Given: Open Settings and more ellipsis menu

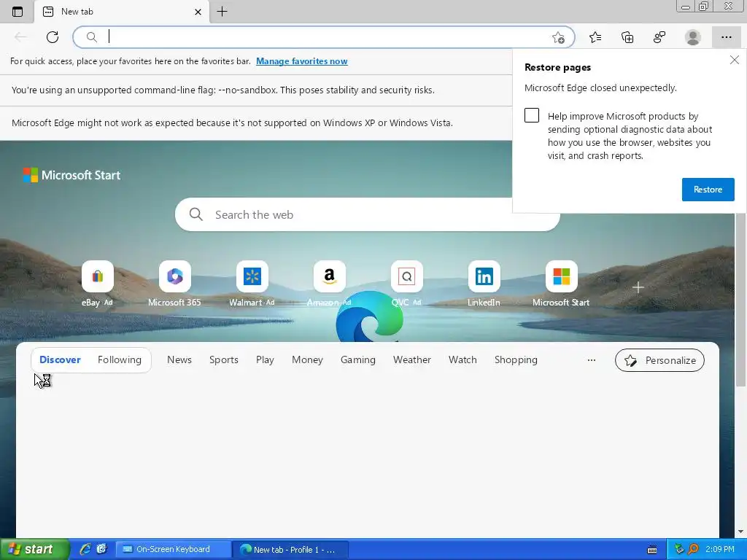Looking at the screenshot, I should click(726, 37).
